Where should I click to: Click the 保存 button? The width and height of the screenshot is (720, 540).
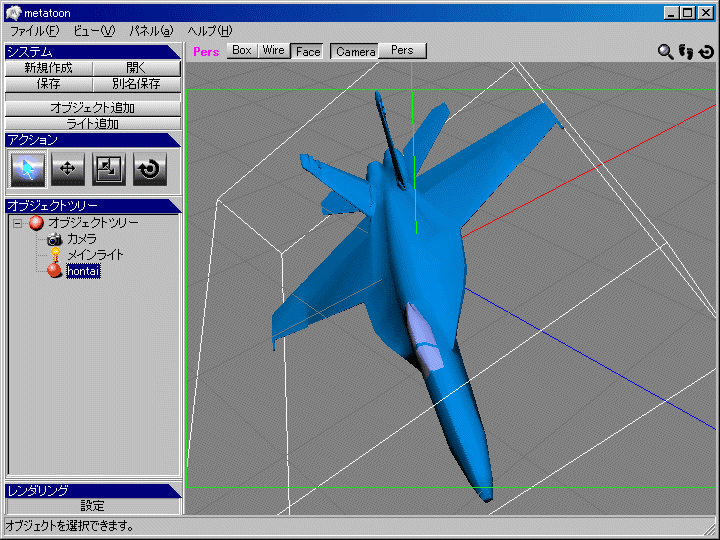49,84
